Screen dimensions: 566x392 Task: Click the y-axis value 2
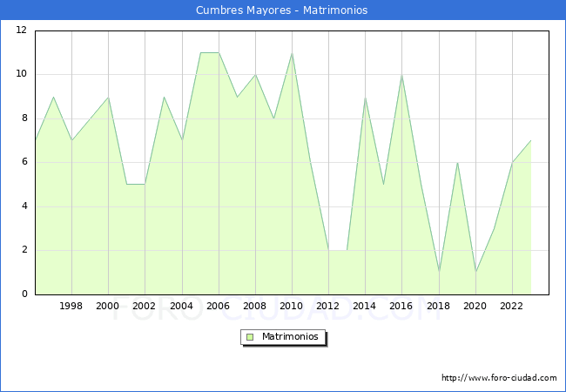(24, 250)
